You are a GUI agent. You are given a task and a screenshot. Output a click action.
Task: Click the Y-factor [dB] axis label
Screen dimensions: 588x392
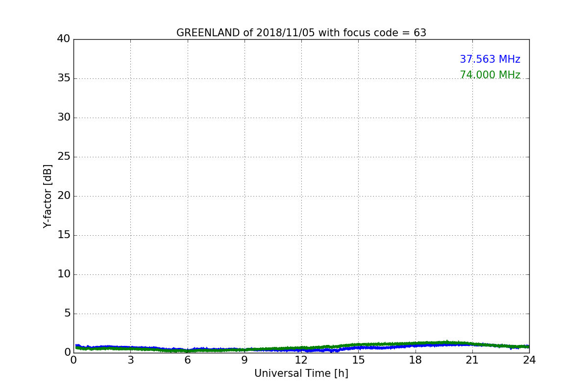click(x=48, y=196)
